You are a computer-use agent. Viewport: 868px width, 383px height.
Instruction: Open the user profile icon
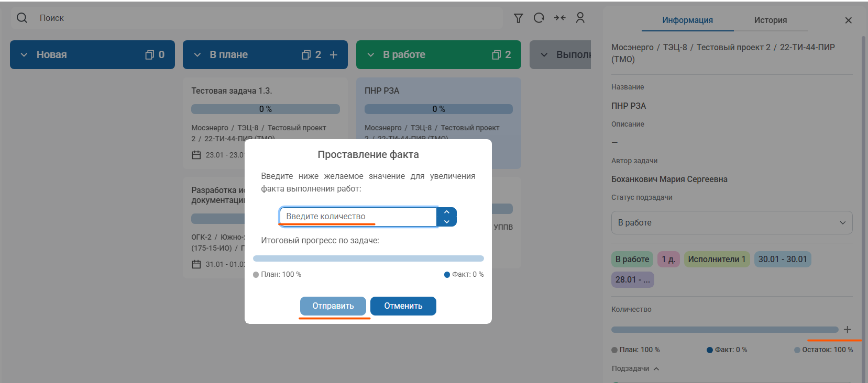coord(580,18)
